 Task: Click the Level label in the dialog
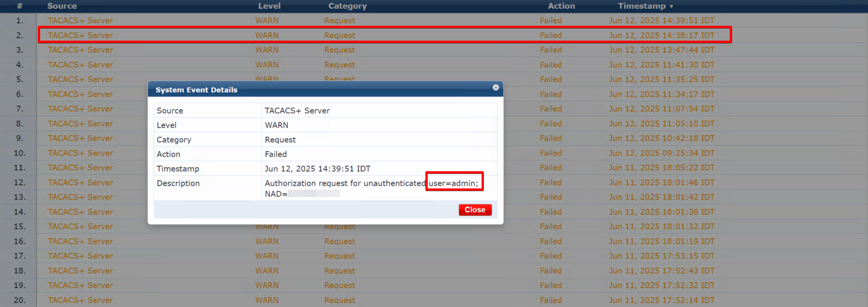167,125
